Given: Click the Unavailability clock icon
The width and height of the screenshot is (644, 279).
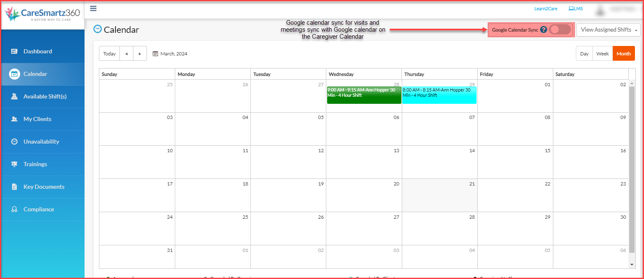Looking at the screenshot, I should 14,142.
